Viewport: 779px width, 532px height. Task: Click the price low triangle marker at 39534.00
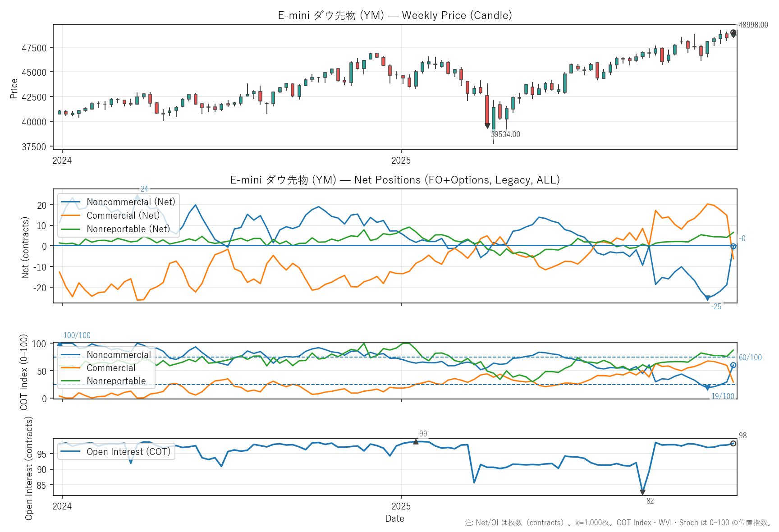pos(487,126)
